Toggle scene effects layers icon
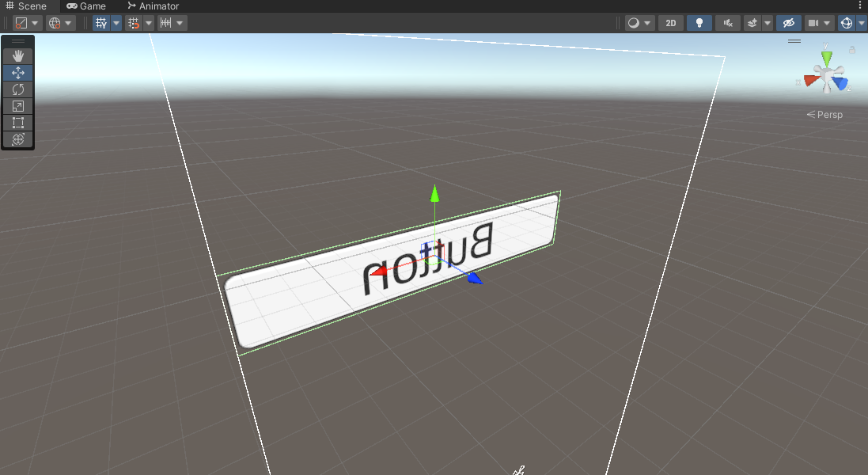Screen dimensions: 868x475 pyautogui.click(x=752, y=23)
